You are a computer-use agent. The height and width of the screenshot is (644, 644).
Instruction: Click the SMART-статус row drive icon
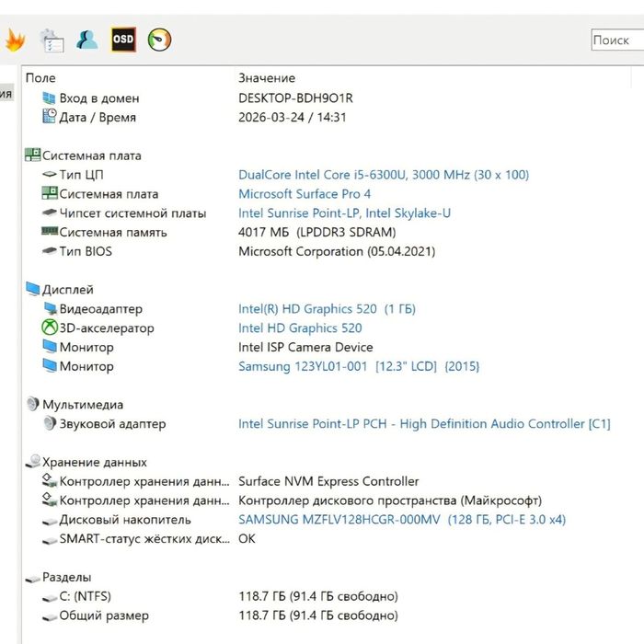(x=50, y=541)
